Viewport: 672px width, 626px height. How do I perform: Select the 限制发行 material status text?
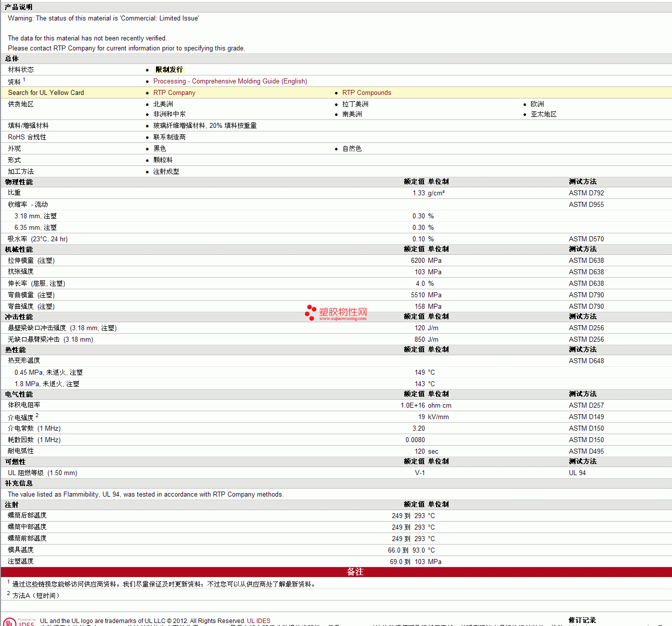(x=169, y=69)
